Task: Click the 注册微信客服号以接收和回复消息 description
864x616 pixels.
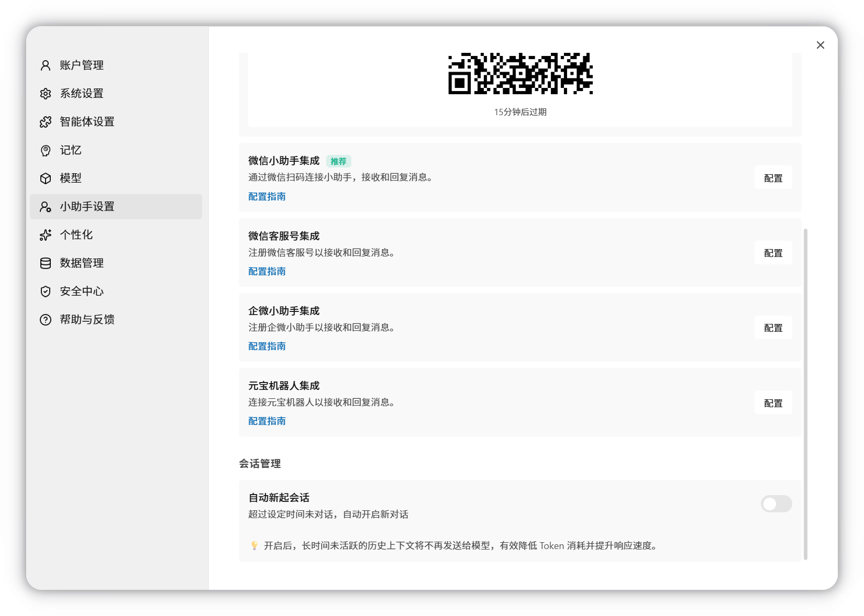Action: coord(322,253)
